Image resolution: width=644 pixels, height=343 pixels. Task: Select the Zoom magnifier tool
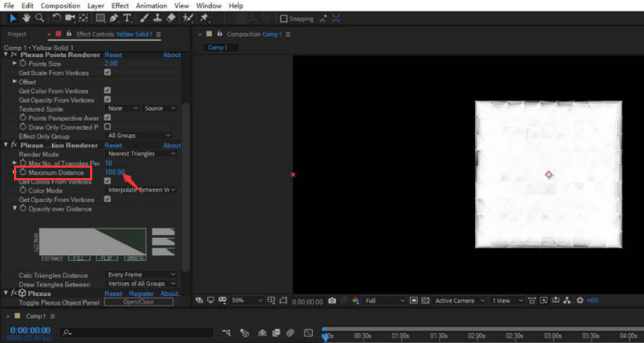[x=40, y=18]
